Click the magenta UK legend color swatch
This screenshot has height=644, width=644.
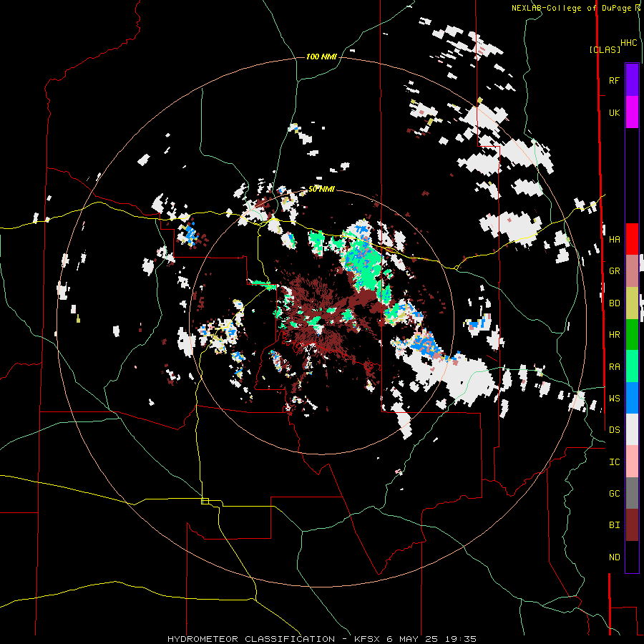632,112
